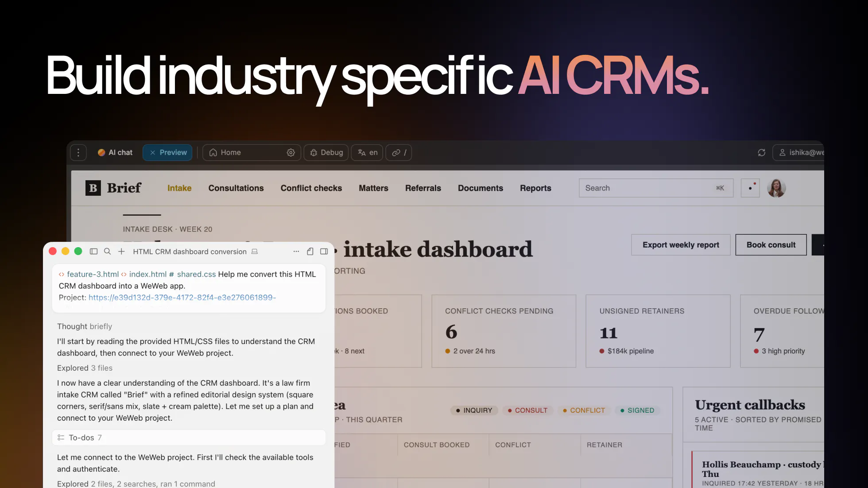Click the user avatar photo
This screenshot has width=868, height=488.
(776, 188)
